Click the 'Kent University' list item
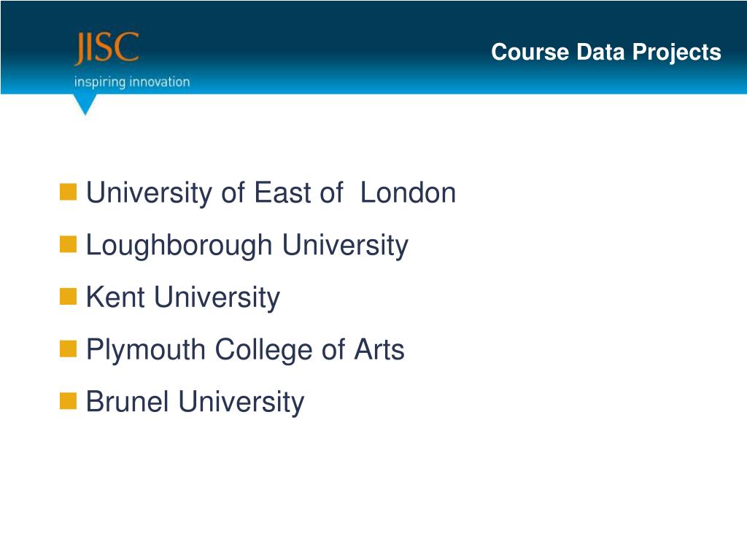Image resolution: width=747 pixels, height=560 pixels. (182, 297)
